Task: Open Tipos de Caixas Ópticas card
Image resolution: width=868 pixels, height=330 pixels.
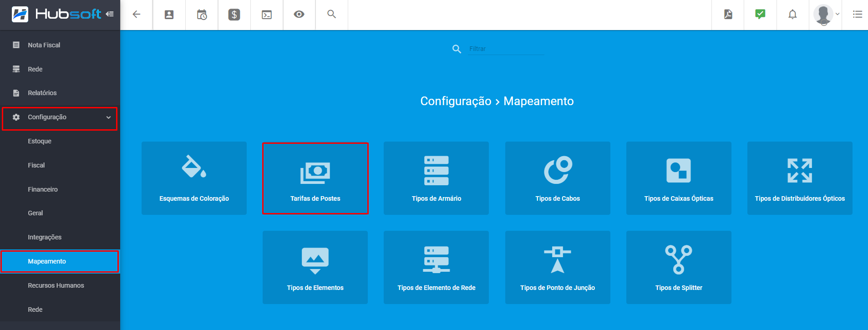Action: tap(679, 178)
